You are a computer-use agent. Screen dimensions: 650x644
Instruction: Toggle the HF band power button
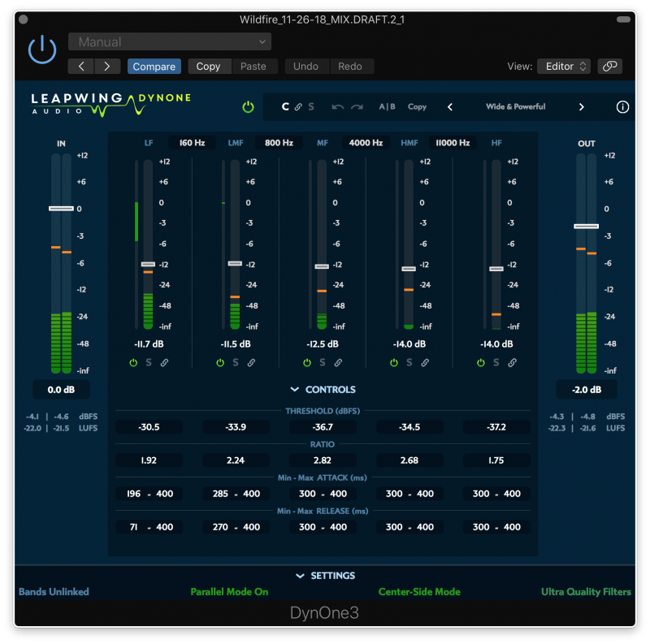(480, 363)
